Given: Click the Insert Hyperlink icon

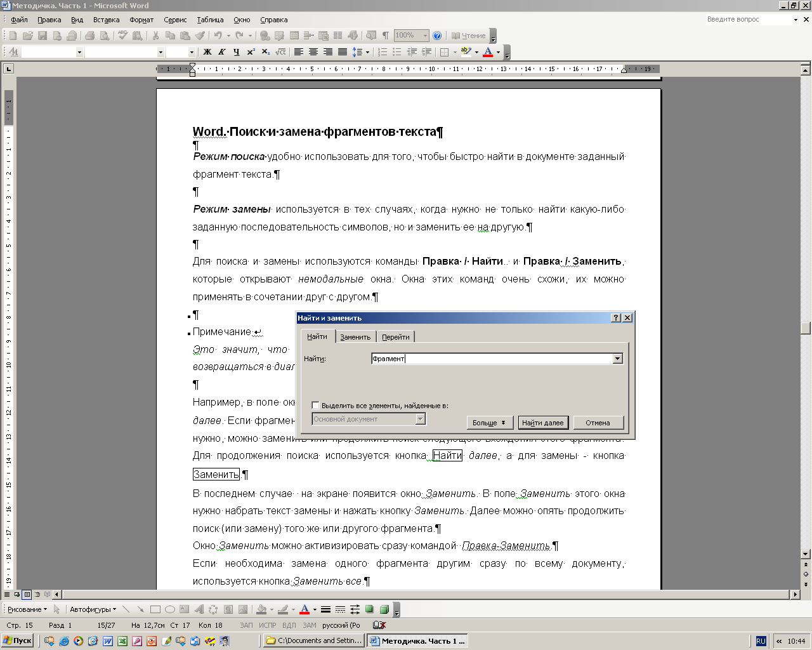Looking at the screenshot, I should click(x=265, y=36).
